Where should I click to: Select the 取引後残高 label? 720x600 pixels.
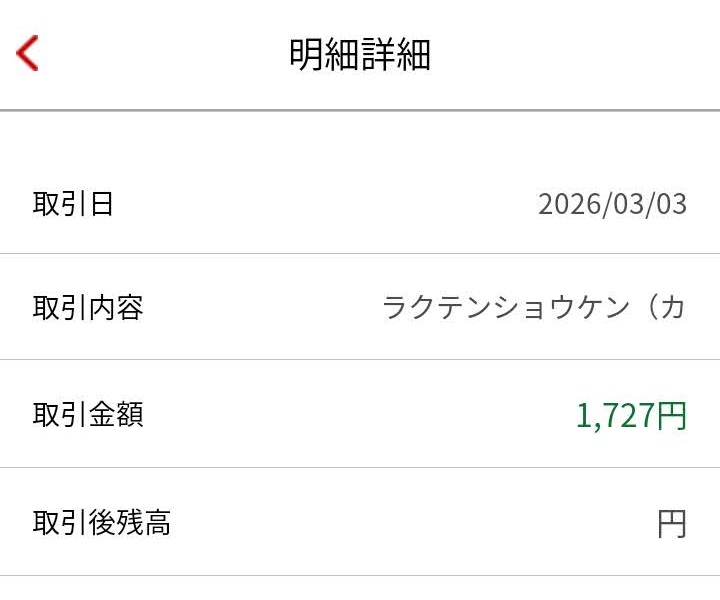101,522
